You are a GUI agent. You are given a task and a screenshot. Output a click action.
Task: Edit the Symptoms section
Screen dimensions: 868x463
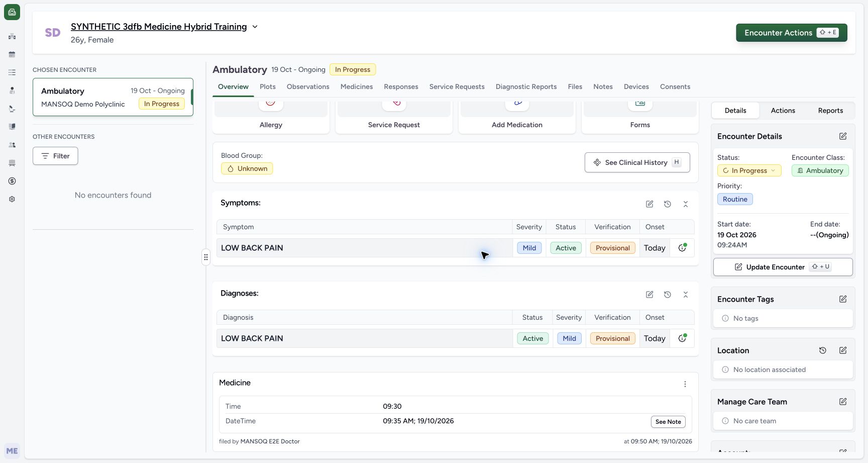pos(649,204)
